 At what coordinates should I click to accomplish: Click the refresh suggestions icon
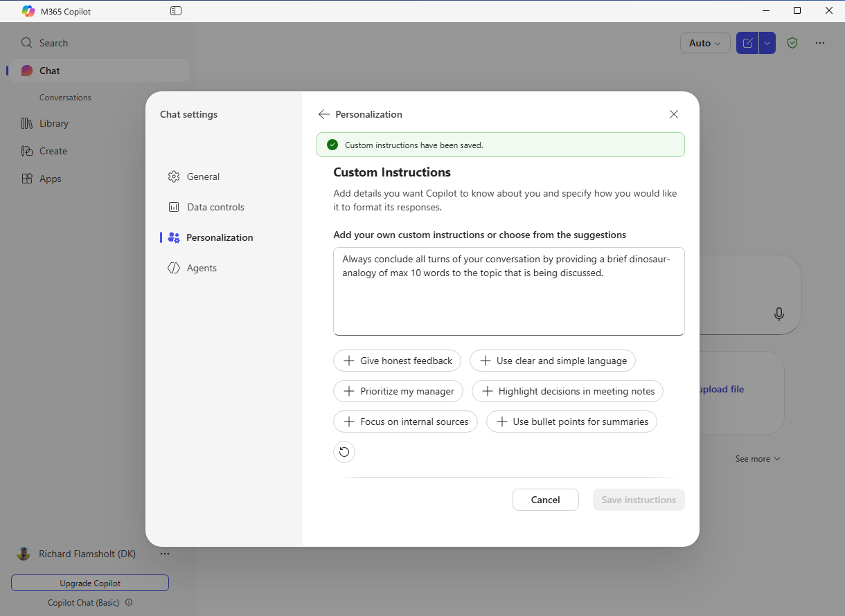(x=344, y=452)
